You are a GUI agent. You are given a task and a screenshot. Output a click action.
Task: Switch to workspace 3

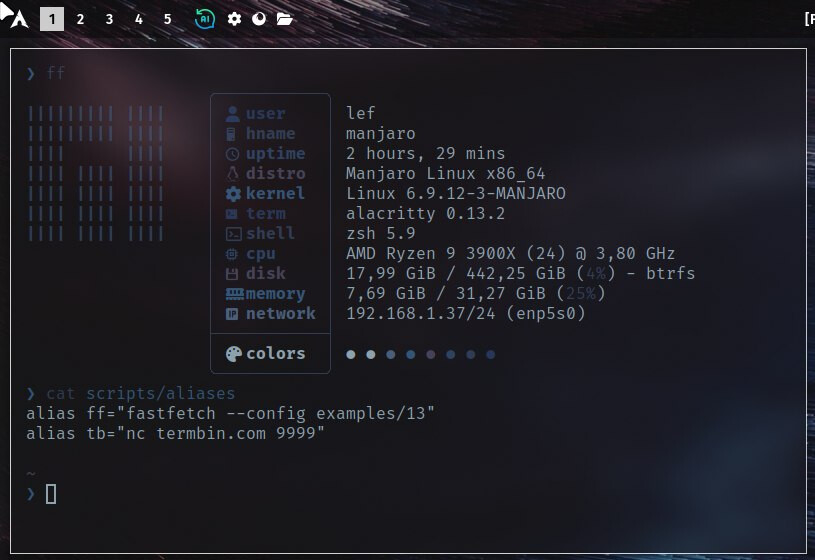pyautogui.click(x=109, y=19)
